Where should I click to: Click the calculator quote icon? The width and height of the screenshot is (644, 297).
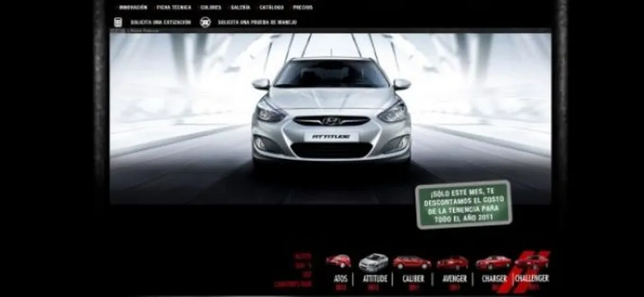(118, 22)
